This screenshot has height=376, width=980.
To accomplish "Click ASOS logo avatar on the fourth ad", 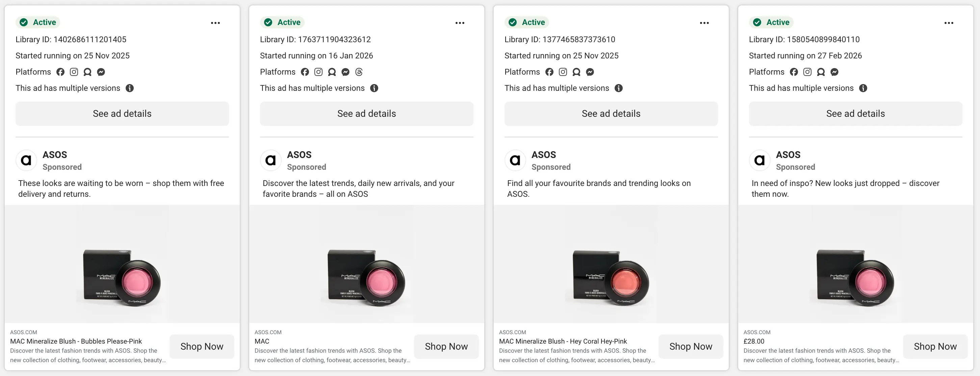I will [759, 160].
